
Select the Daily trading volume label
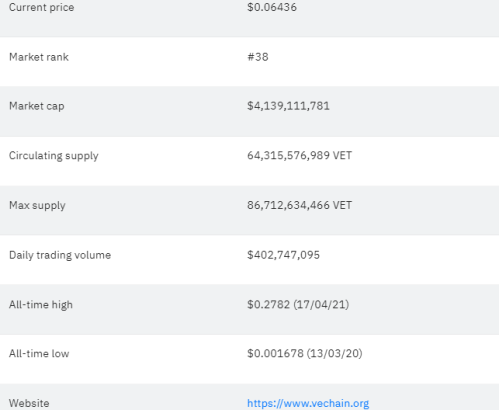tap(60, 255)
